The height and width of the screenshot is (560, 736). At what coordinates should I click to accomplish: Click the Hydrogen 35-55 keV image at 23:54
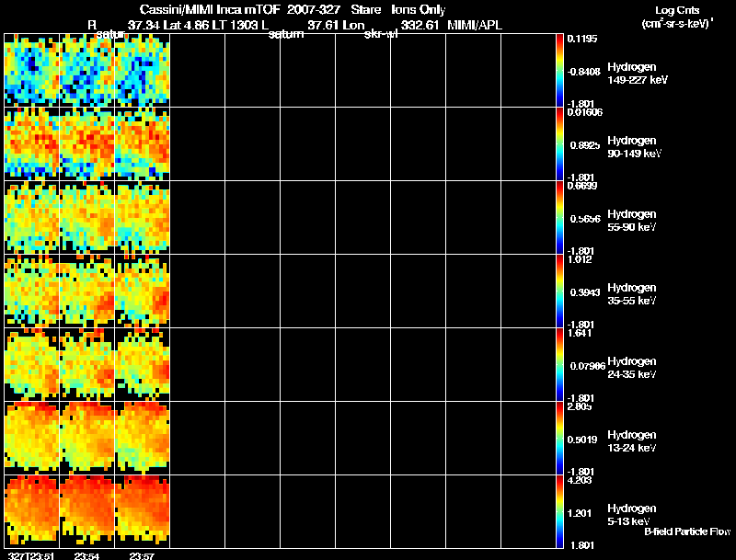pos(86,291)
